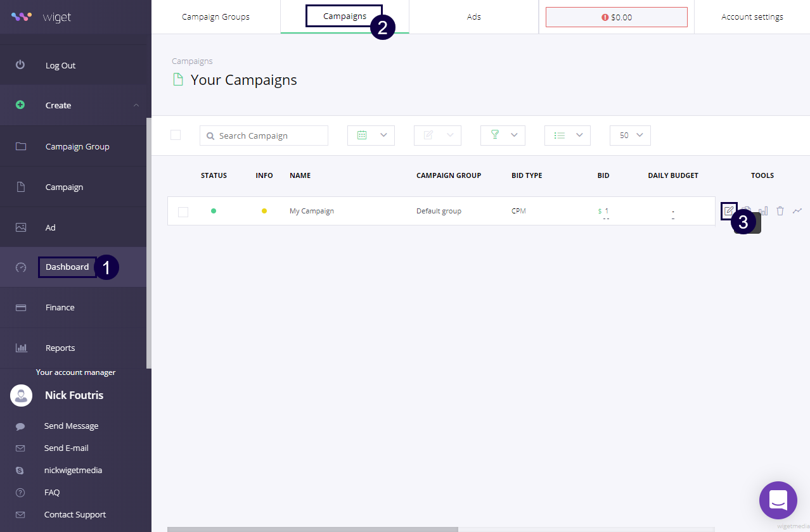Switch to the Campaign Groups tab

click(x=215, y=17)
